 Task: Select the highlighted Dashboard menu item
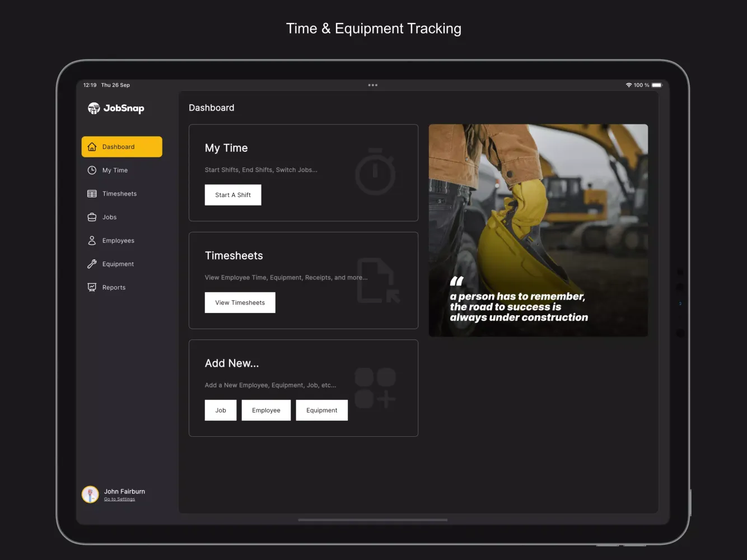coord(122,147)
